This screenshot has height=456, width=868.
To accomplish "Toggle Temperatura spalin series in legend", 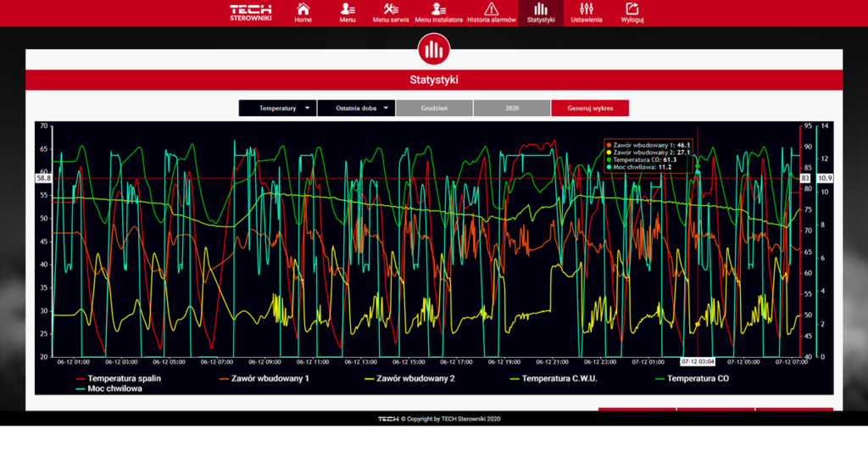I will 124,378.
